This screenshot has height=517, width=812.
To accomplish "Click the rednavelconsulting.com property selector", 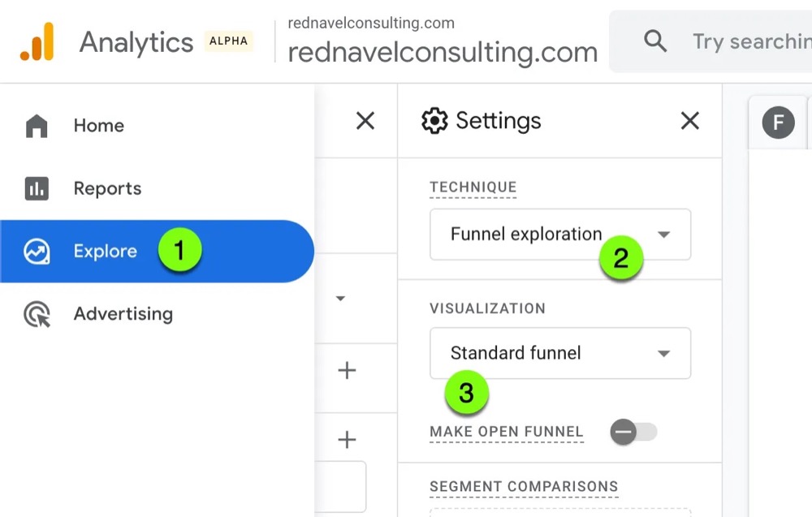I will [x=443, y=42].
